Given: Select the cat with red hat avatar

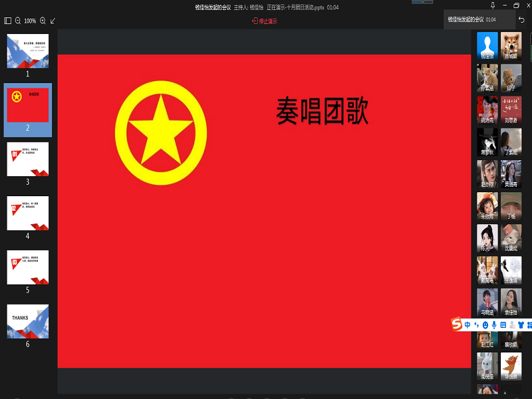Looking at the screenshot, I should pos(511,239).
